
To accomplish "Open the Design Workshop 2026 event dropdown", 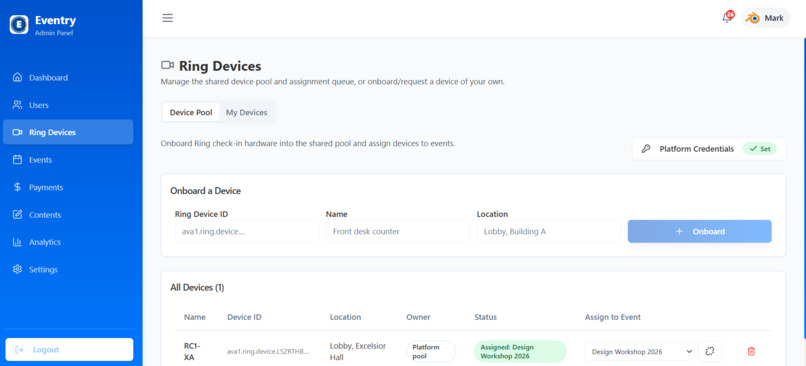I will click(639, 352).
